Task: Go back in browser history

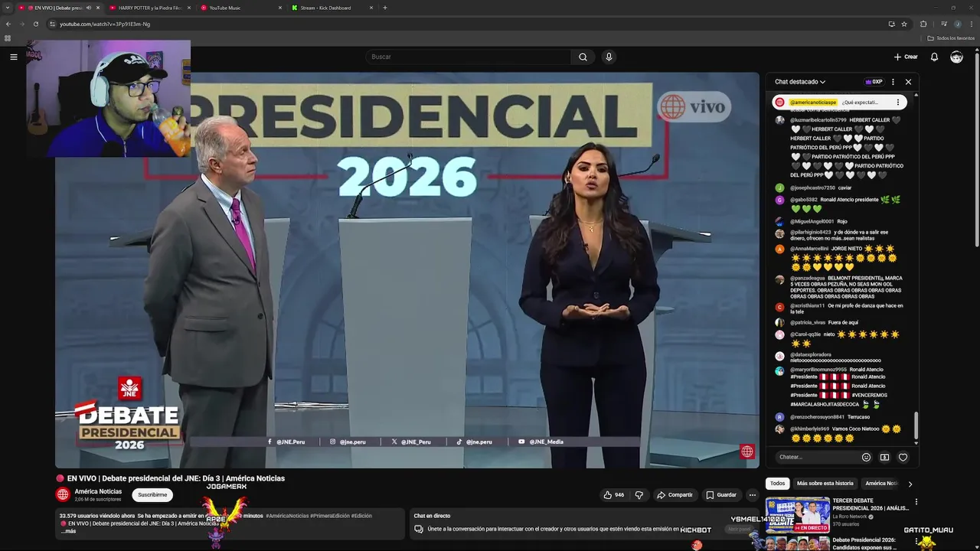Action: coord(8,24)
